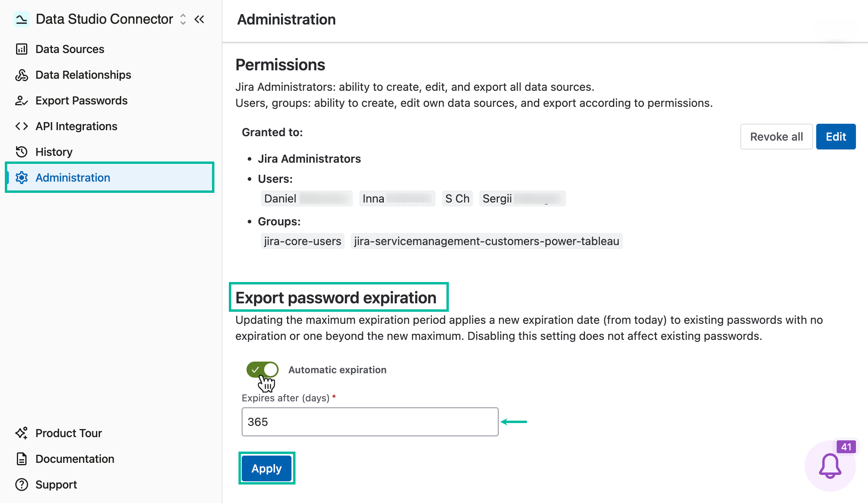
Task: Select the Sergii user chip
Action: tap(522, 198)
